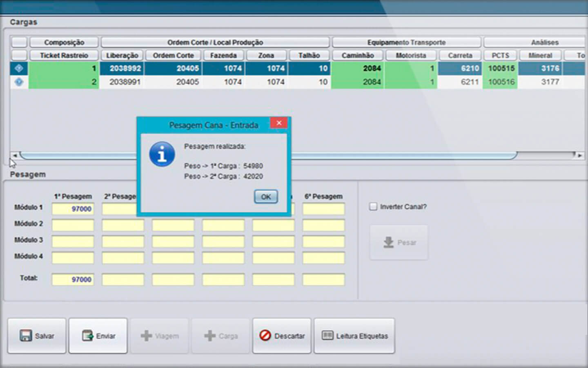Click the Salvar floppy disk button
Image resolution: width=588 pixels, height=368 pixels.
pos(37,336)
